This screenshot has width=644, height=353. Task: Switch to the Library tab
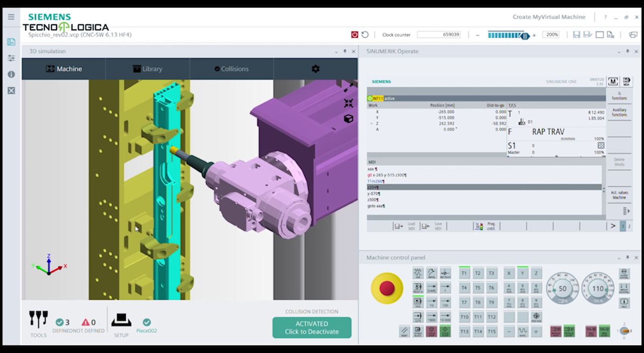tap(147, 69)
